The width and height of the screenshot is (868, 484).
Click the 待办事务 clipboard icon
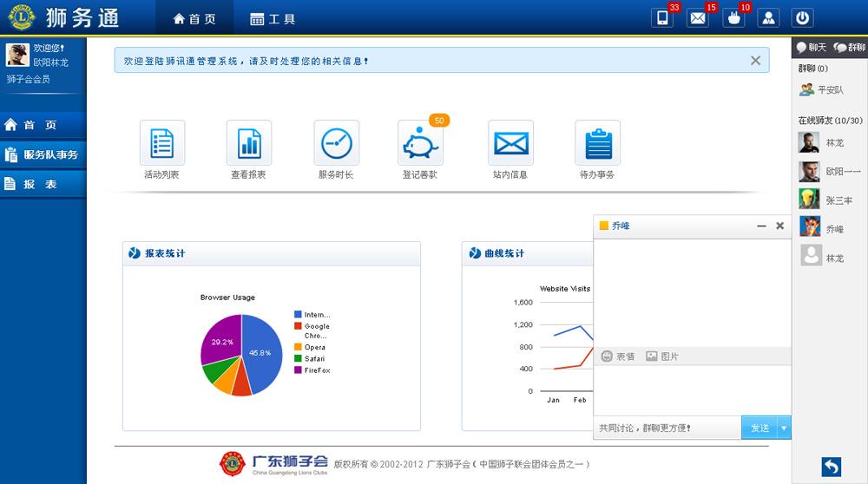pos(597,143)
